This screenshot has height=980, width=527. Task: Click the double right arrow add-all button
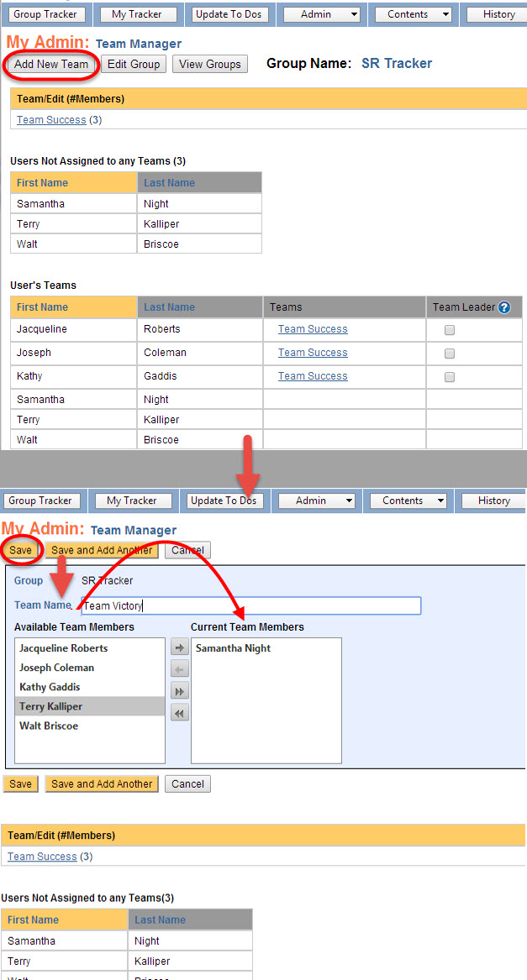click(180, 691)
